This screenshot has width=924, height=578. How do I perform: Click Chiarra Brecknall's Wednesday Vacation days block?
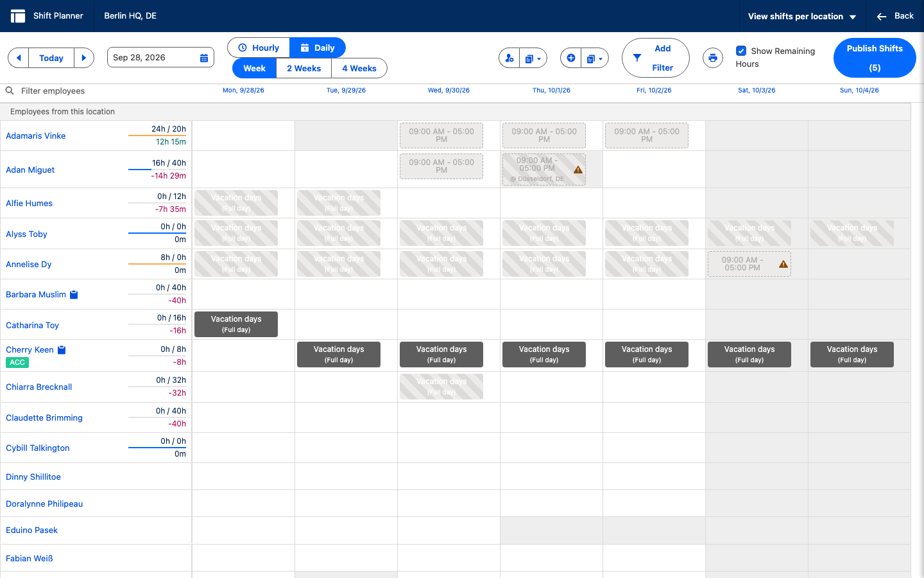pos(441,387)
